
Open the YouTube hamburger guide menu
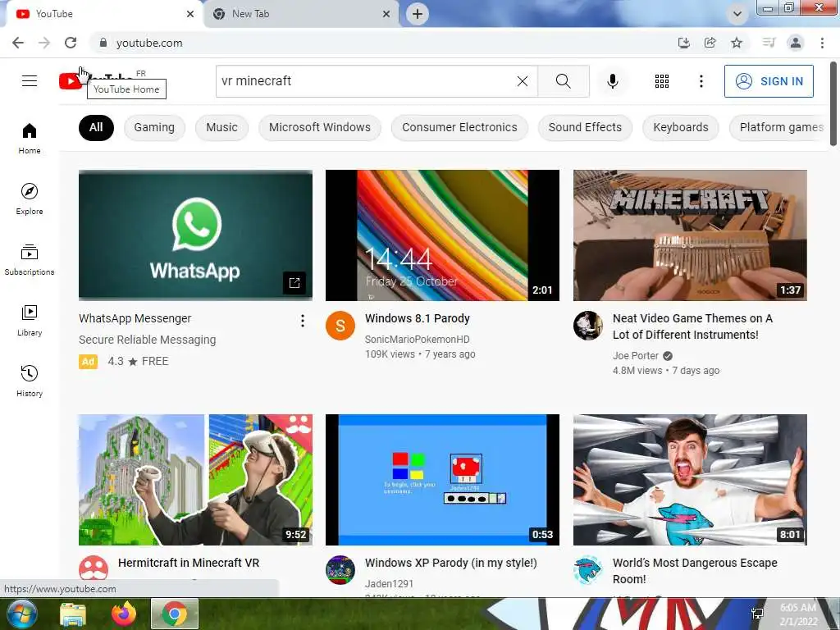click(x=30, y=81)
